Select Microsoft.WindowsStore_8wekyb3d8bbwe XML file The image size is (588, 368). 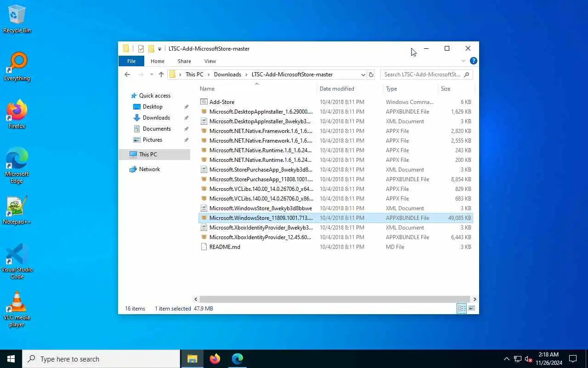click(x=336, y=208)
